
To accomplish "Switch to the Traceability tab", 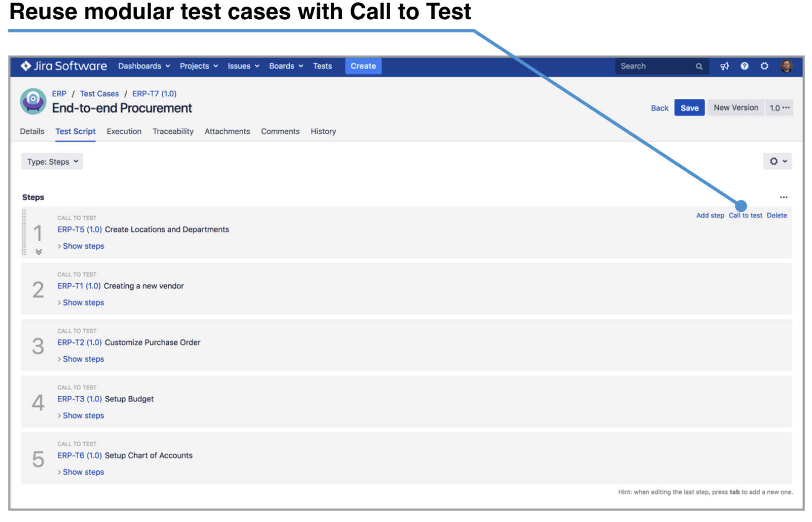I will 173,132.
